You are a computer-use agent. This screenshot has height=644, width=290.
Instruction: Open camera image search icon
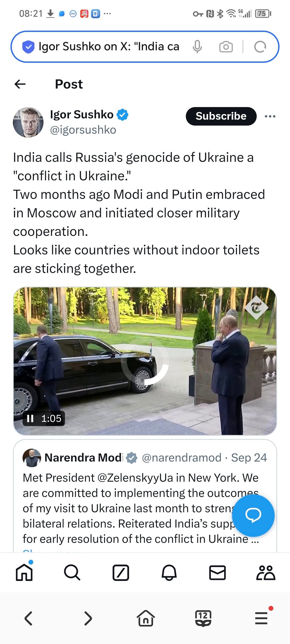pyautogui.click(x=226, y=47)
